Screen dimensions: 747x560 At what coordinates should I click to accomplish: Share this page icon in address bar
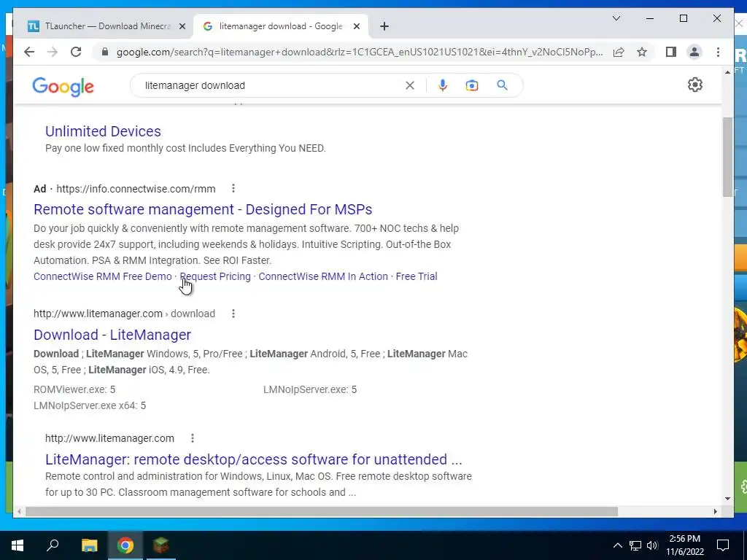pos(619,52)
